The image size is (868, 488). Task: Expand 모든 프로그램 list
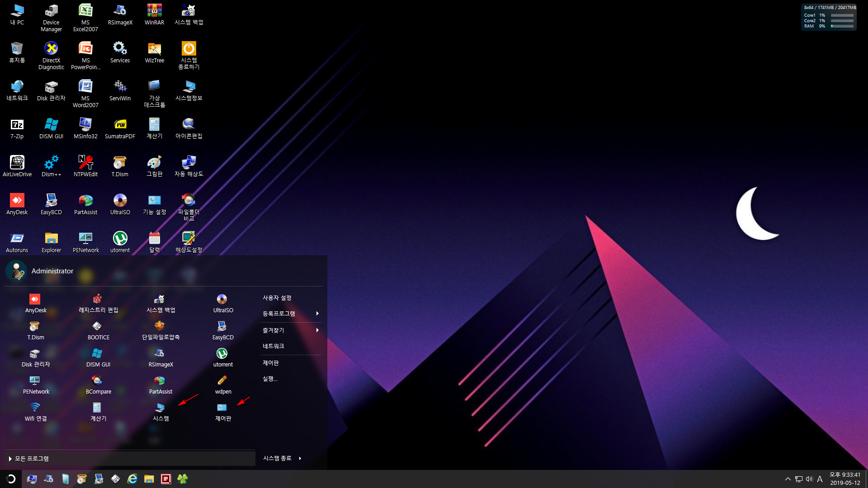click(x=130, y=459)
